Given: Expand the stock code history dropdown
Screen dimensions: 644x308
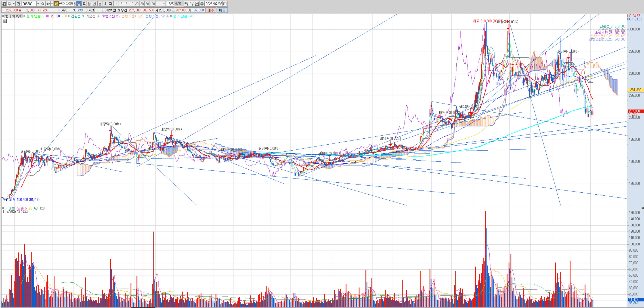Looking at the screenshot, I should 38,4.
